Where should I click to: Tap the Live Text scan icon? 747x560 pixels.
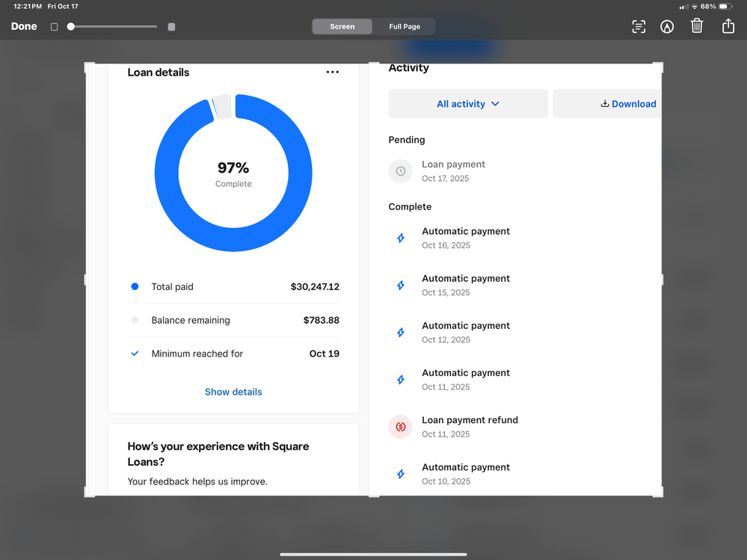point(639,27)
